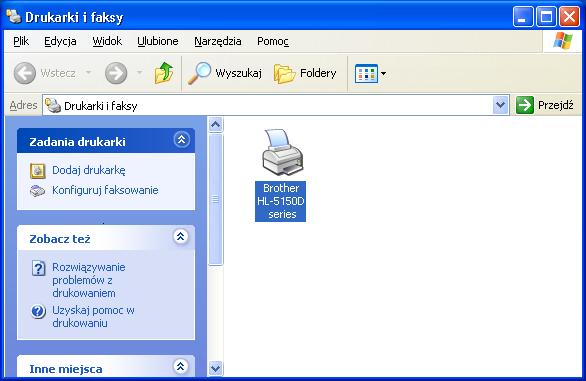
Task: Open the Narzędzia menu
Action: [x=218, y=41]
